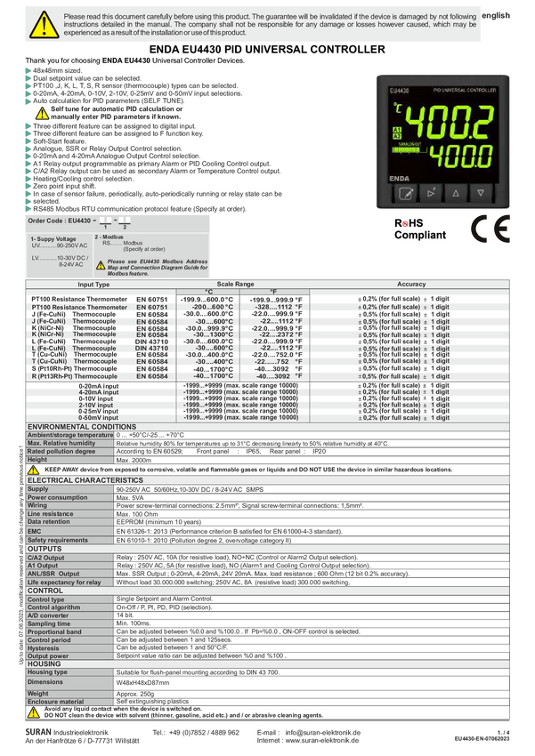This screenshot has width=535, height=756.
Task: Click the 'Life expectancy for relay' row label
Action: point(64,583)
